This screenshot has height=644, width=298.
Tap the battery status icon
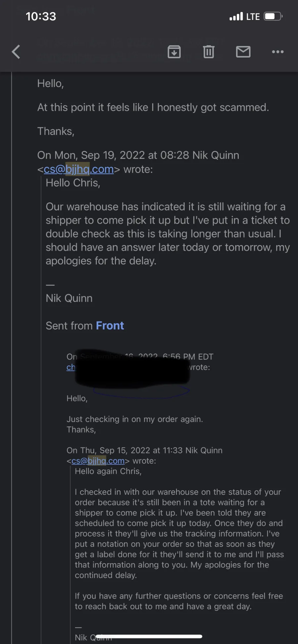[273, 16]
